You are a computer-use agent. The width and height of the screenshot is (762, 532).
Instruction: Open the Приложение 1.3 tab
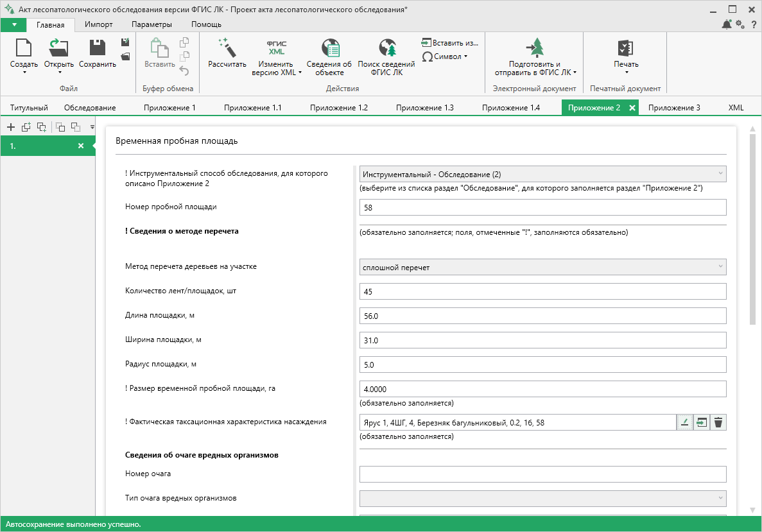(x=425, y=108)
